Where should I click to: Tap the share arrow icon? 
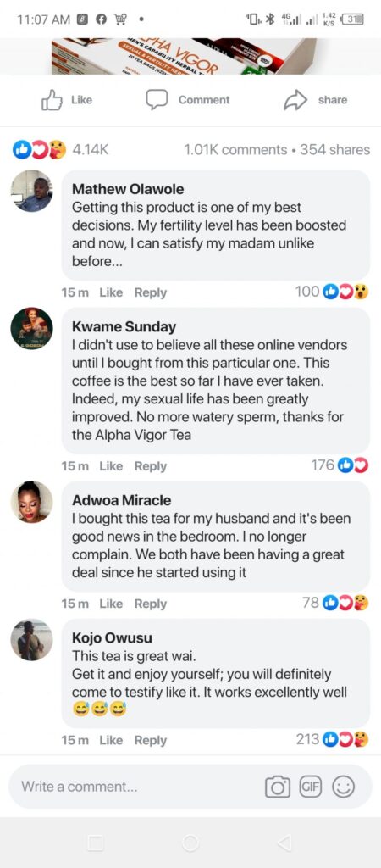(x=295, y=100)
